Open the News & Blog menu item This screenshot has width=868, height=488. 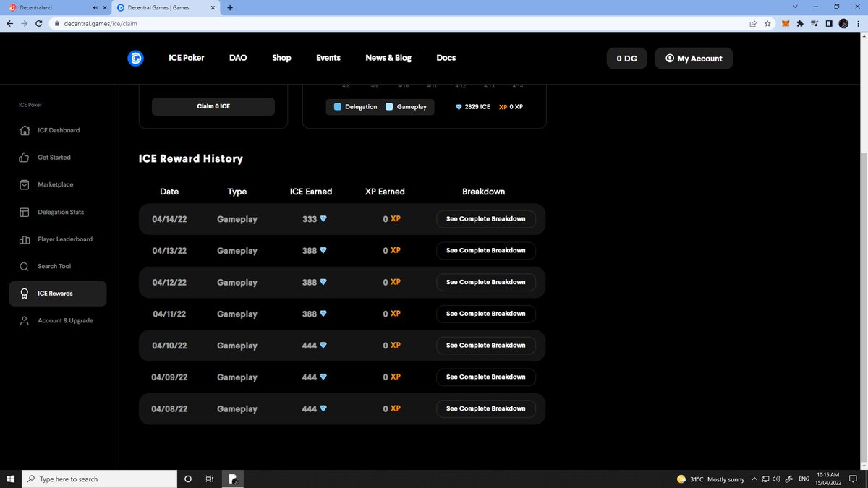pyautogui.click(x=388, y=58)
